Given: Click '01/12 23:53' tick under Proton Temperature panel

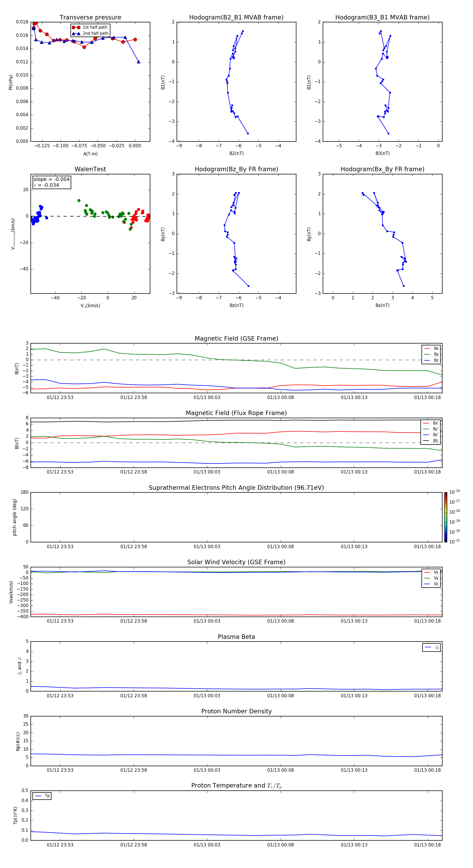Looking at the screenshot, I should [x=60, y=845].
